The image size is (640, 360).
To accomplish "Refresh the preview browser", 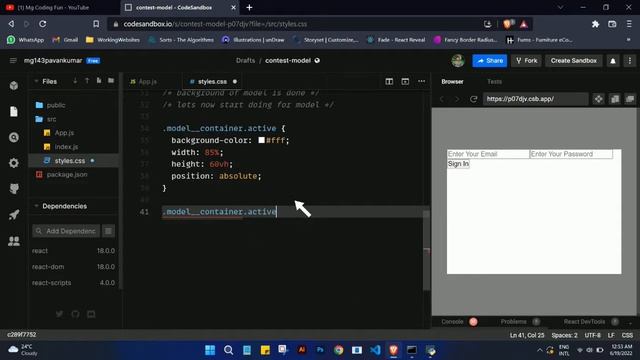I will pos(473,99).
